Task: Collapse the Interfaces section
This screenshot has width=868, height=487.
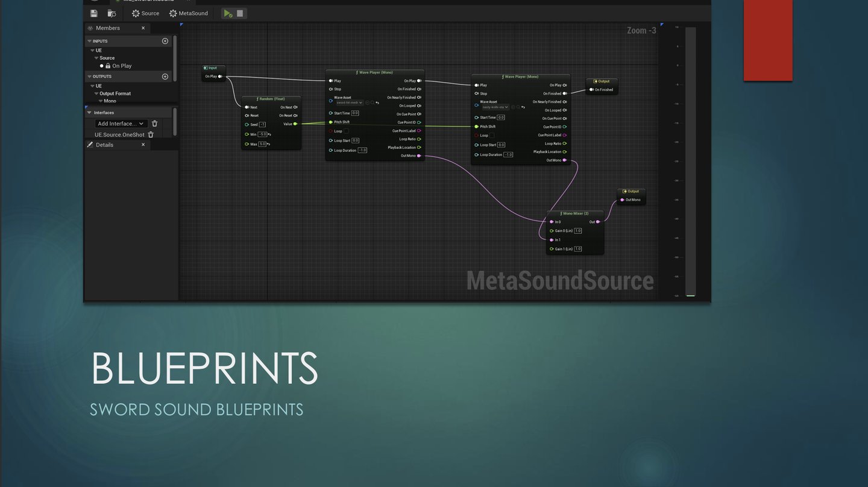Action: tap(90, 113)
